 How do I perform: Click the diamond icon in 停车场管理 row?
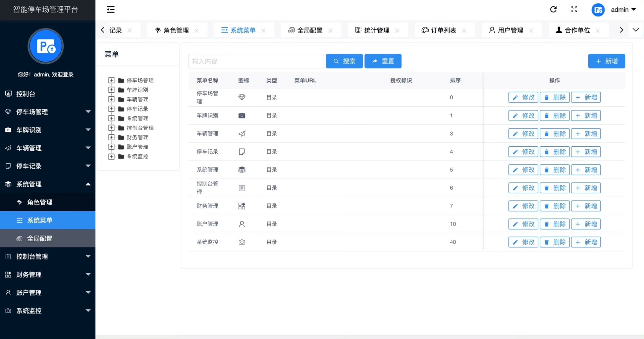pos(241,97)
